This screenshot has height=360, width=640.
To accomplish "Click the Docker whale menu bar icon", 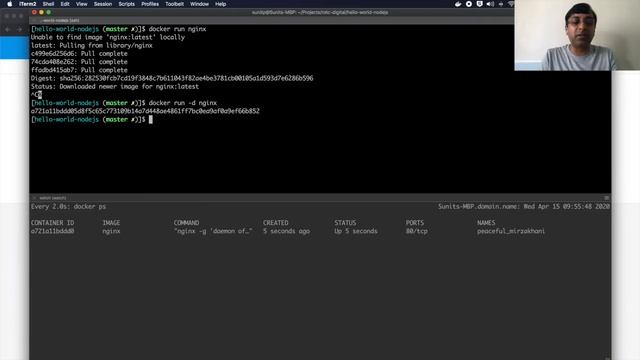I will [458, 4].
